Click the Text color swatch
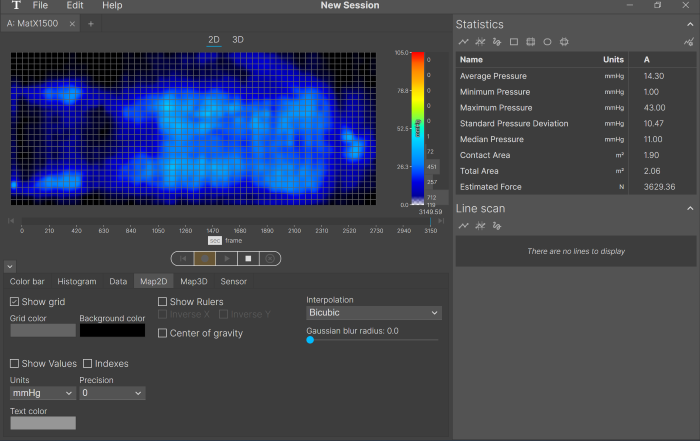Image resolution: width=700 pixels, height=441 pixels. 43,423
